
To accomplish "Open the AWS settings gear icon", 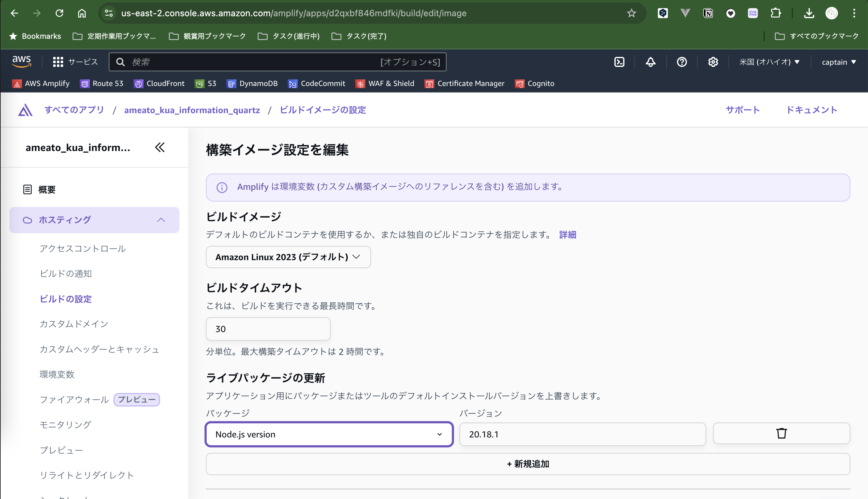I will point(713,62).
